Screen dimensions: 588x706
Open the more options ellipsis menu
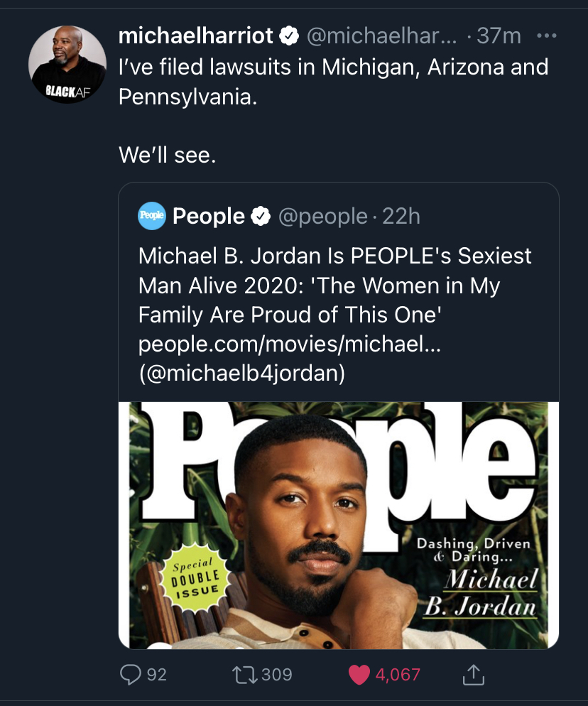pos(547,34)
